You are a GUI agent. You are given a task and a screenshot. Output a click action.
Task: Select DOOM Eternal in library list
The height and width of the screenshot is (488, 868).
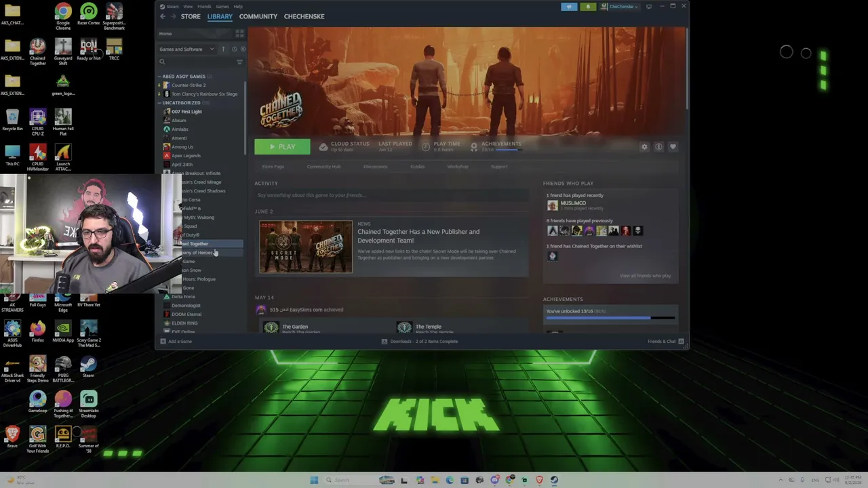point(182,314)
